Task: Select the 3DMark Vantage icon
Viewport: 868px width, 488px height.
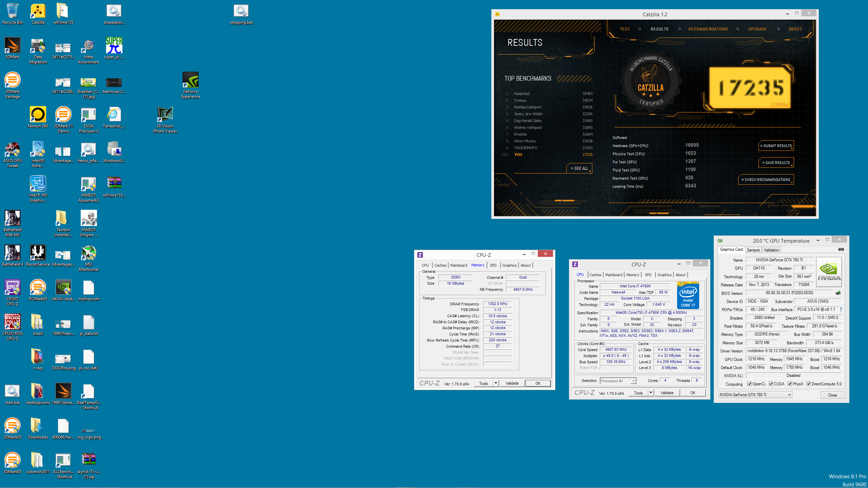Action: point(13,85)
